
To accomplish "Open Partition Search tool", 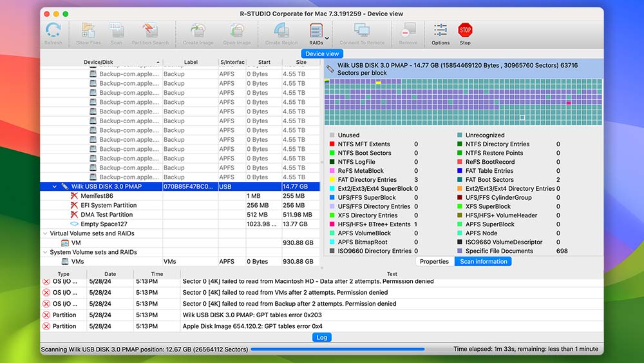I will tap(150, 30).
